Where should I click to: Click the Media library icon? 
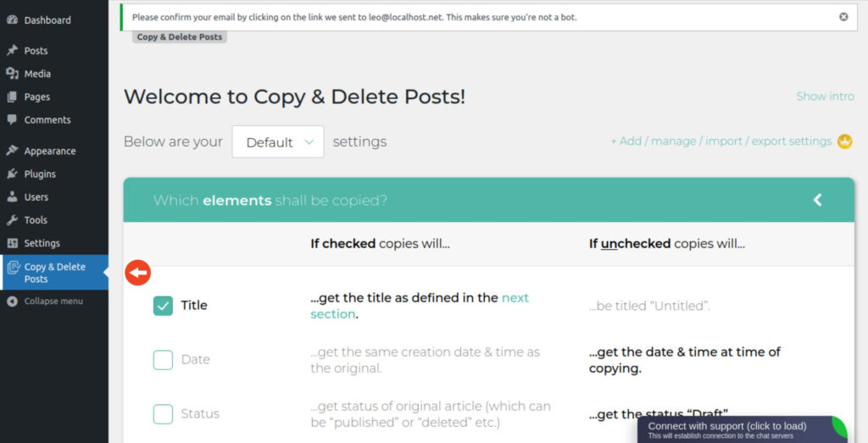tap(12, 74)
